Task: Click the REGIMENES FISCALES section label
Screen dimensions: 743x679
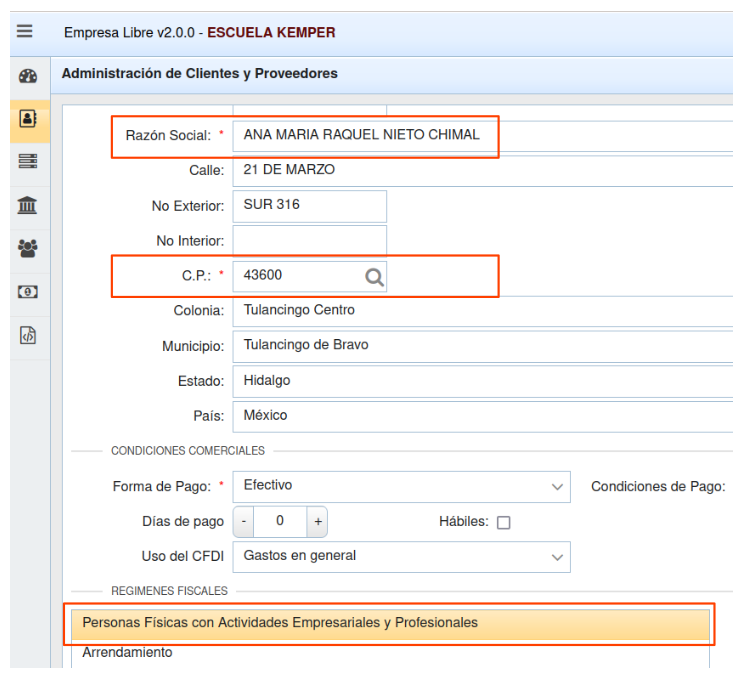Action: coord(169,591)
